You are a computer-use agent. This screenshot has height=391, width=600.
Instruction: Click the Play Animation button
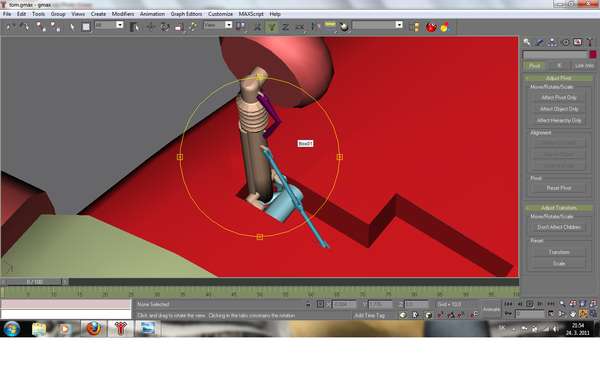530,304
